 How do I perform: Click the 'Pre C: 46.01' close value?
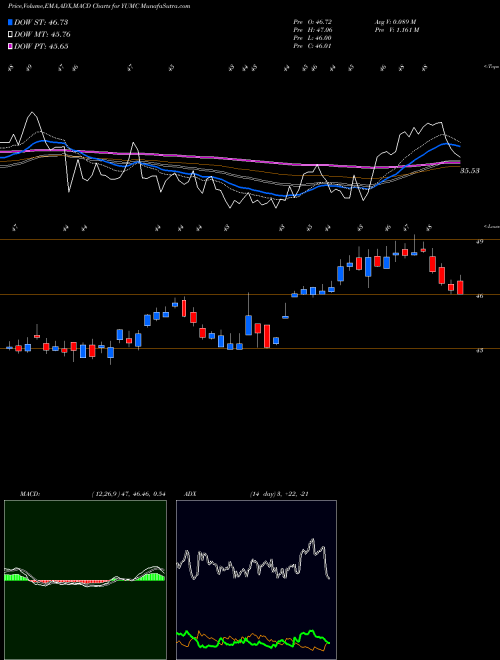(313, 46)
